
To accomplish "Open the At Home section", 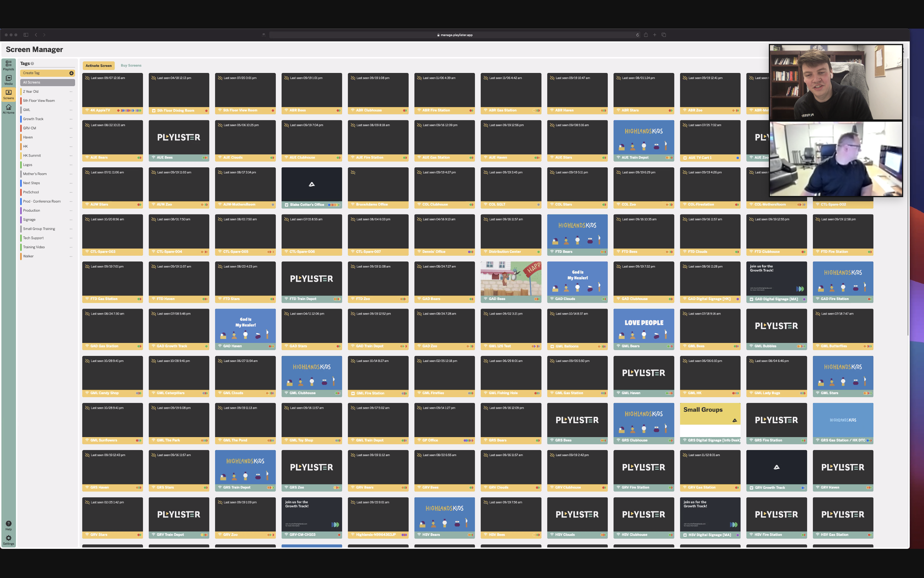I will [9, 109].
